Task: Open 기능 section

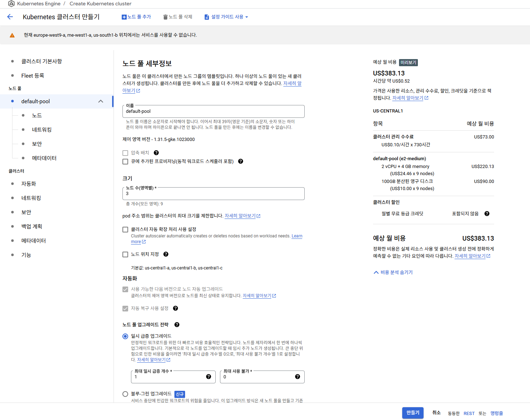Action: pyautogui.click(x=26, y=255)
